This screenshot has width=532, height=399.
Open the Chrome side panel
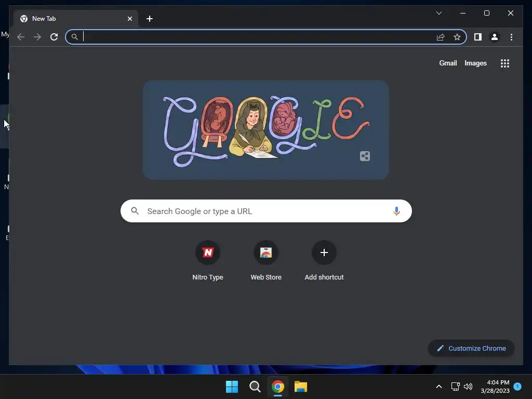pos(478,37)
